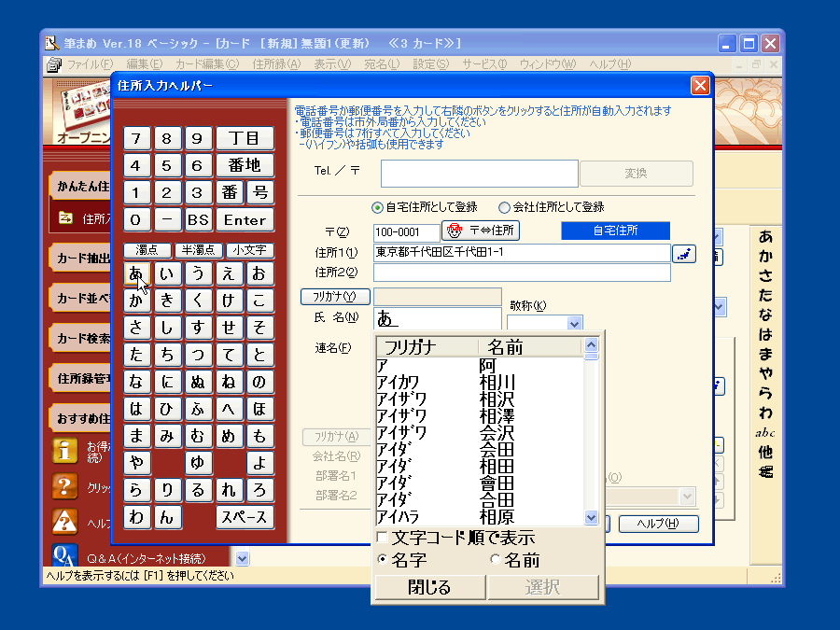The width and height of the screenshot is (840, 630).
Task: Click the 名前 column header
Action: click(x=529, y=347)
